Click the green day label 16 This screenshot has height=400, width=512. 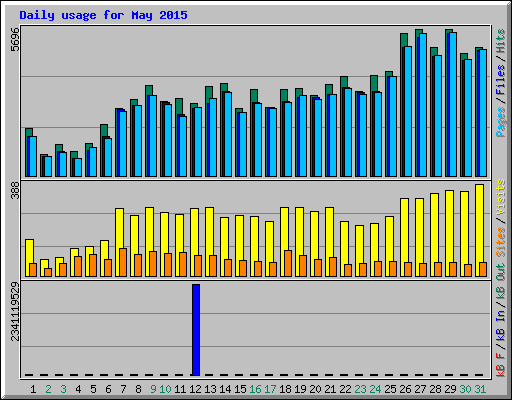click(255, 389)
